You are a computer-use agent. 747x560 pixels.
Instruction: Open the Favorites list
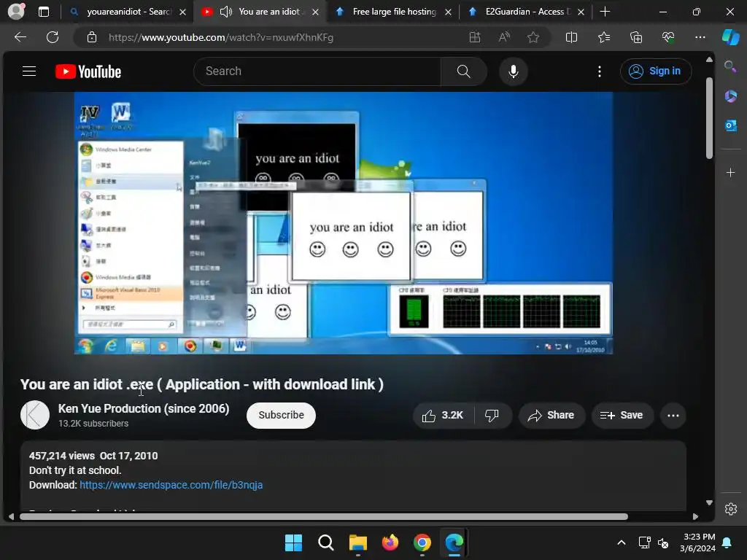[603, 37]
